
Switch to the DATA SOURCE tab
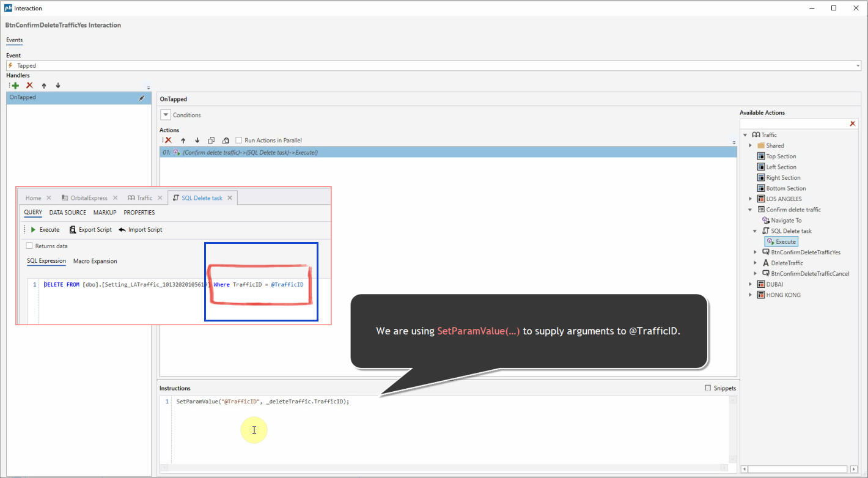(x=67, y=213)
